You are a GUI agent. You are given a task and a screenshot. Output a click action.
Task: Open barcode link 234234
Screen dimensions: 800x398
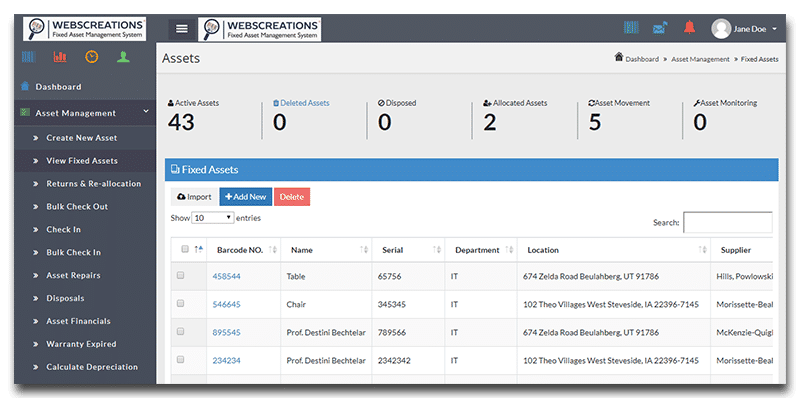(x=227, y=361)
